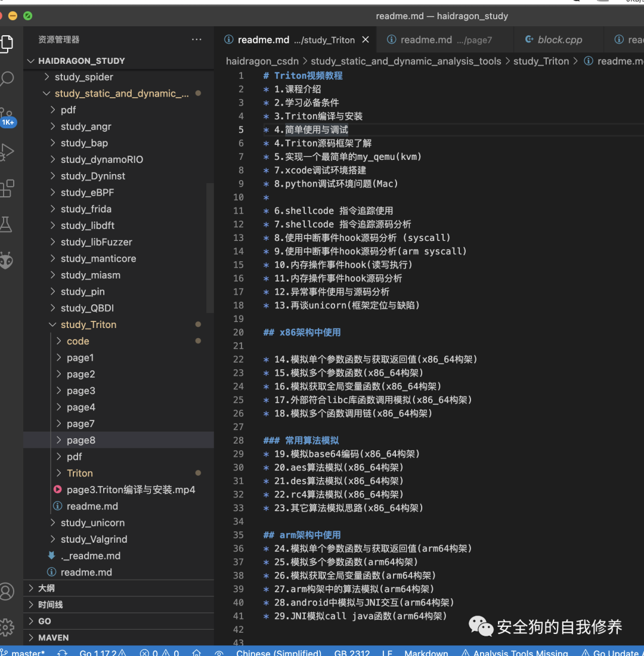The width and height of the screenshot is (644, 656).
Task: Expand the study_Valgrind folder
Action: (119, 539)
